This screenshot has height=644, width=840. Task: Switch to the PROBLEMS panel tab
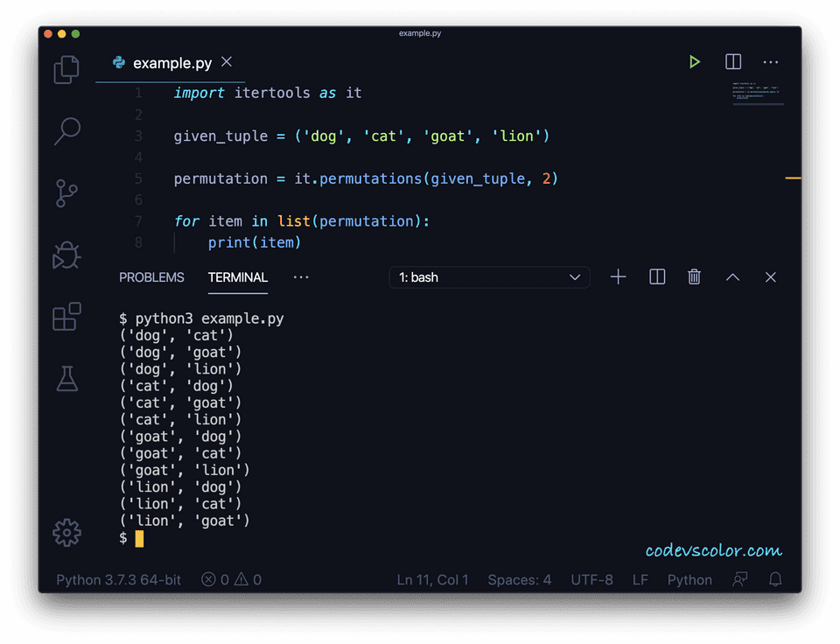pyautogui.click(x=151, y=277)
